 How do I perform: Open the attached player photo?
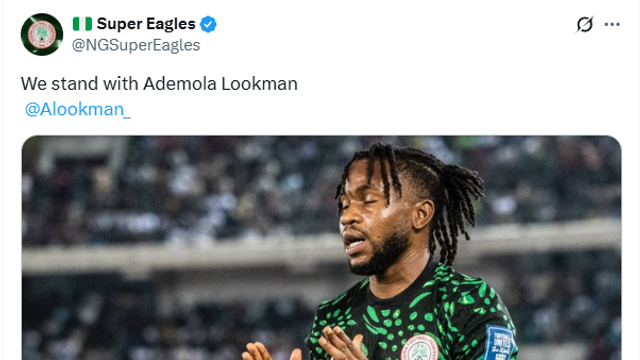pyautogui.click(x=322, y=248)
